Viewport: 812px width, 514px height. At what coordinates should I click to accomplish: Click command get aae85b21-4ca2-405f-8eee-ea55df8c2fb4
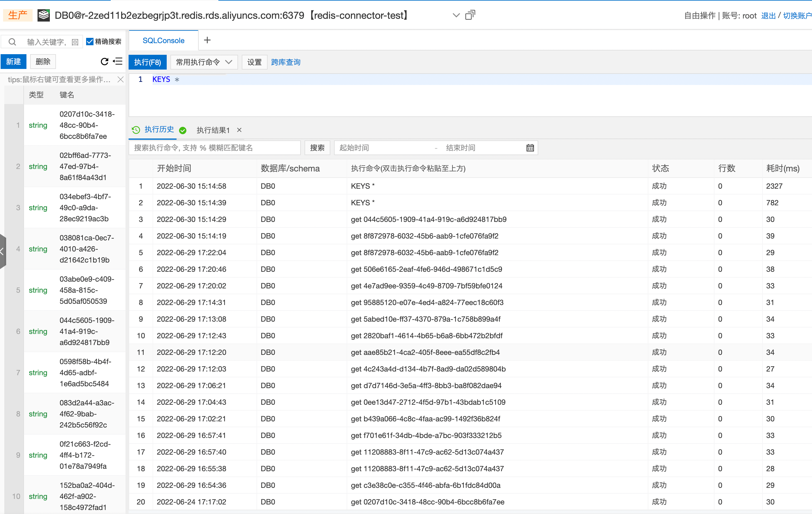pyautogui.click(x=425, y=352)
